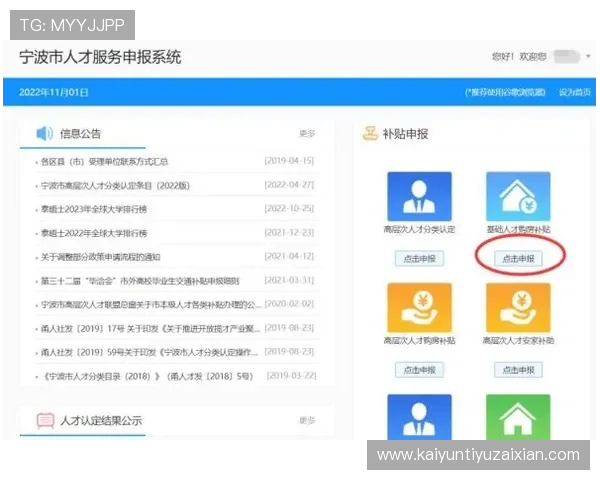Click the [2020-02-02] date entry
Image resolution: width=600 pixels, height=480 pixels.
click(x=289, y=304)
